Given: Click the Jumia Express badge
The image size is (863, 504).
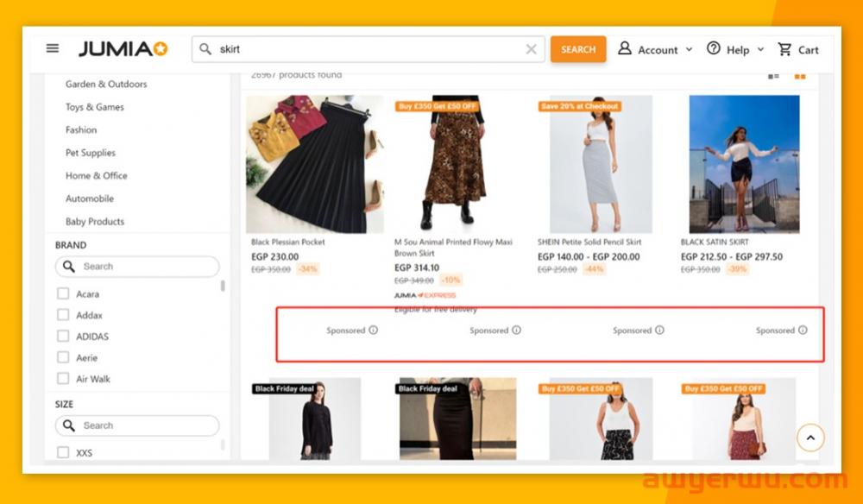Looking at the screenshot, I should pyautogui.click(x=425, y=295).
